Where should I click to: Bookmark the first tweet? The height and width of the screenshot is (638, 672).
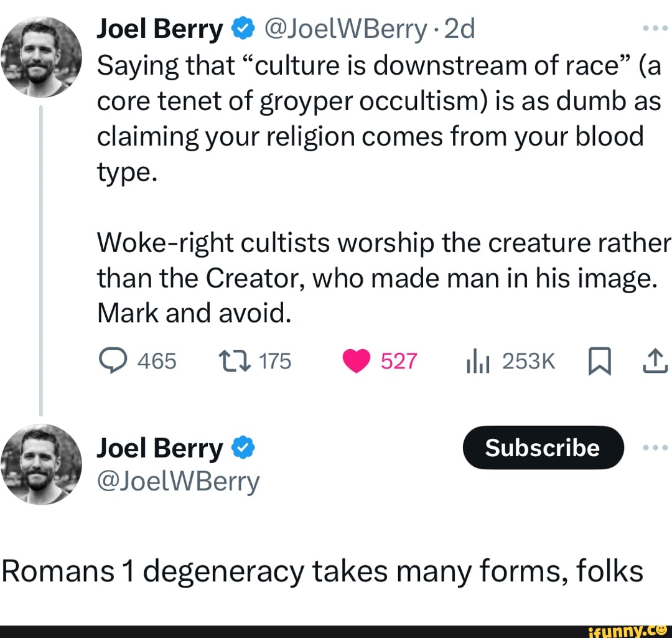coord(601,362)
